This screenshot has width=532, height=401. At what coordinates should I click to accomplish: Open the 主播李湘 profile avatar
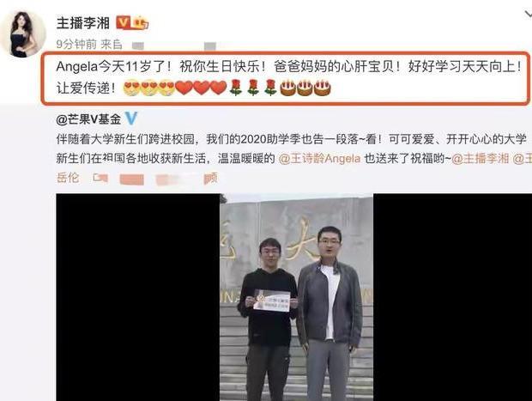pyautogui.click(x=23, y=34)
